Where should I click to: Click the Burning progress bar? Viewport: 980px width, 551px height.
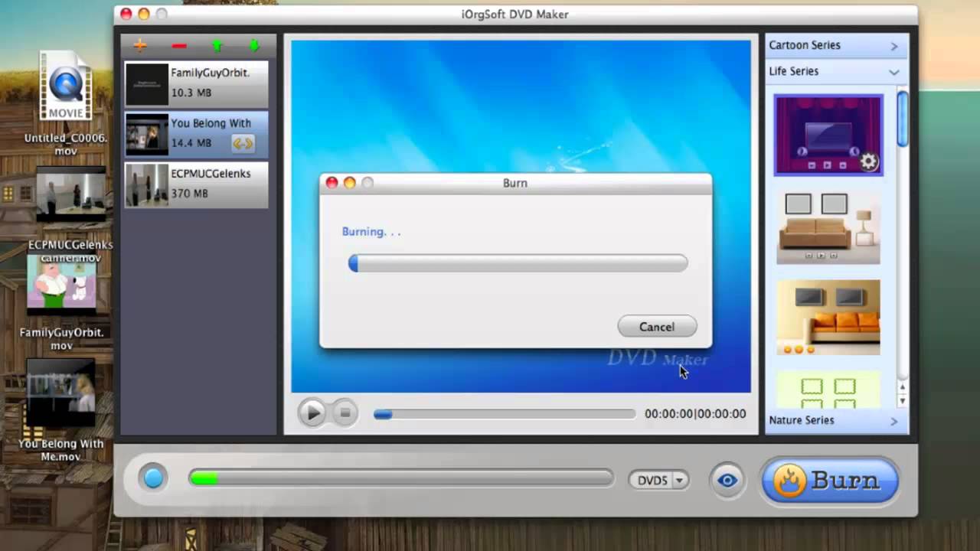(518, 263)
